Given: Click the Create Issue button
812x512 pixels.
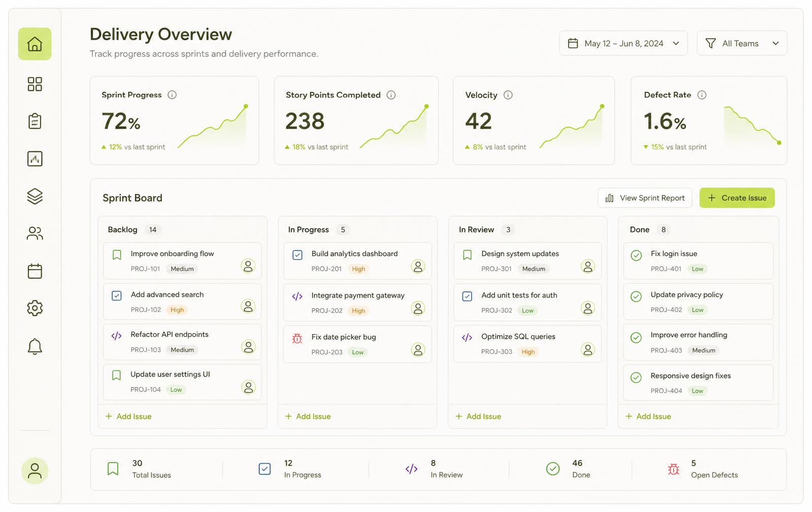Looking at the screenshot, I should [x=737, y=198].
